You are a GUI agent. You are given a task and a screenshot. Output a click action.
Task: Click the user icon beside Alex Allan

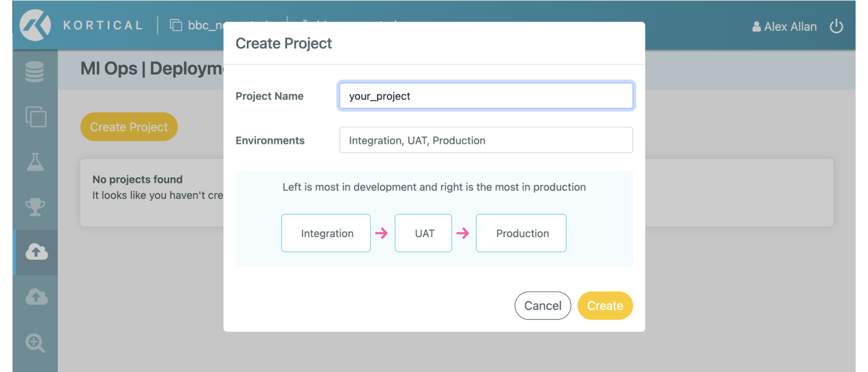coord(756,27)
